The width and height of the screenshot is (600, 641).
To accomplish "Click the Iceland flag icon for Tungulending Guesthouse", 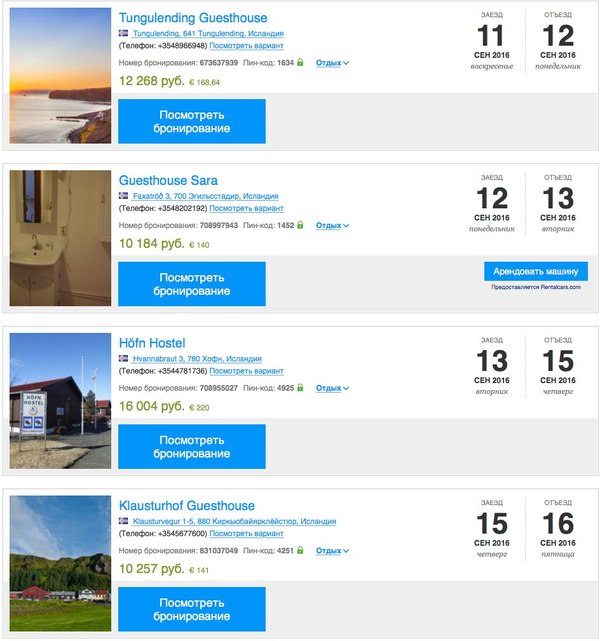I will pyautogui.click(x=124, y=33).
